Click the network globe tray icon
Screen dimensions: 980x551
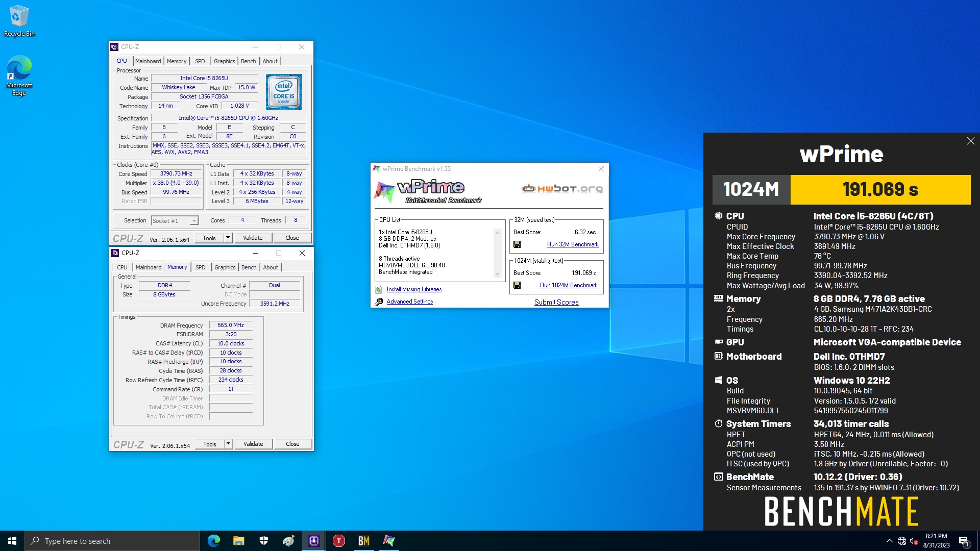(902, 541)
